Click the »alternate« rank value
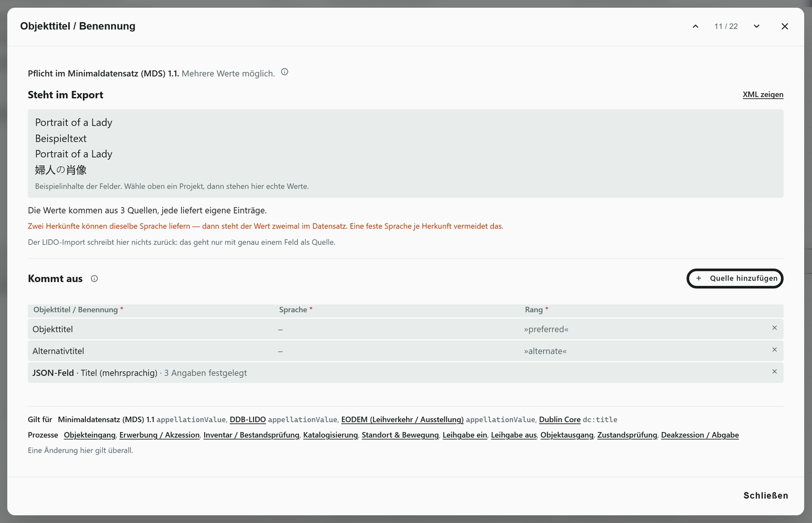Viewport: 812px width, 523px height. tap(545, 351)
